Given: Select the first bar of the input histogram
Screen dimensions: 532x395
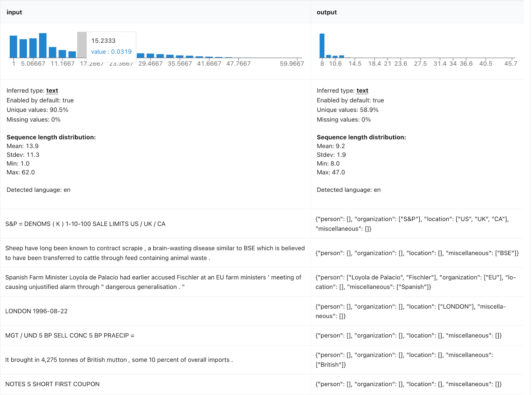Looking at the screenshot, I should point(13,47).
